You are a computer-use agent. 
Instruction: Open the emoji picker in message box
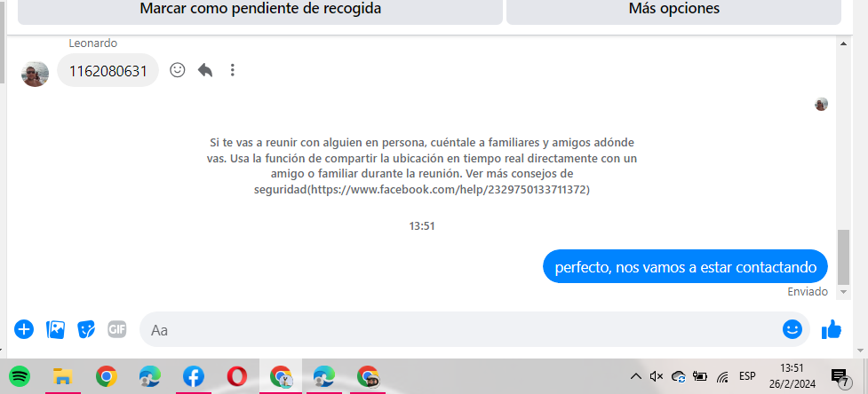point(792,330)
